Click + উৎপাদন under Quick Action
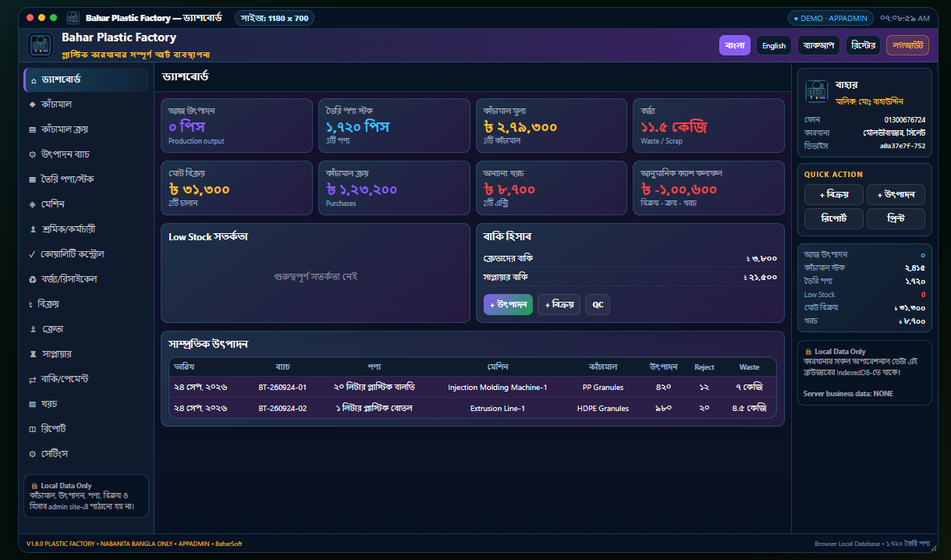The height and width of the screenshot is (560, 951). [896, 194]
